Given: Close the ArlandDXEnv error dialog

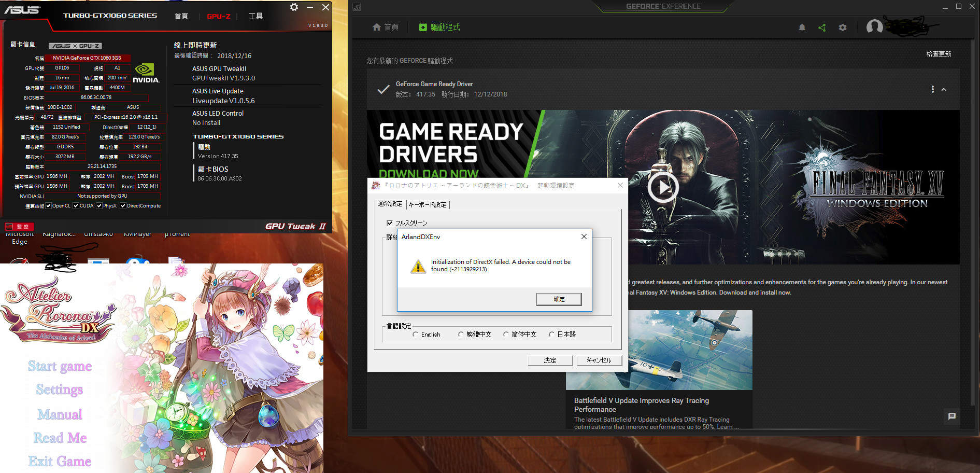Looking at the screenshot, I should (x=584, y=236).
